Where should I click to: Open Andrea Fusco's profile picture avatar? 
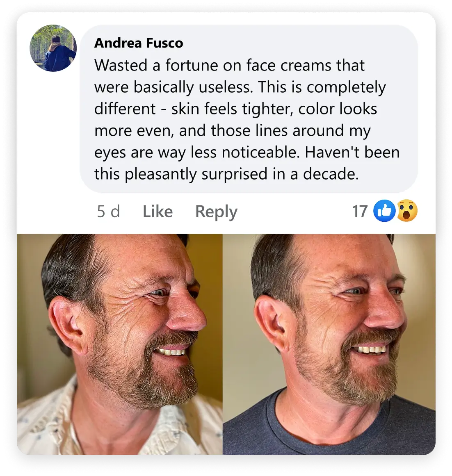pos(53,48)
